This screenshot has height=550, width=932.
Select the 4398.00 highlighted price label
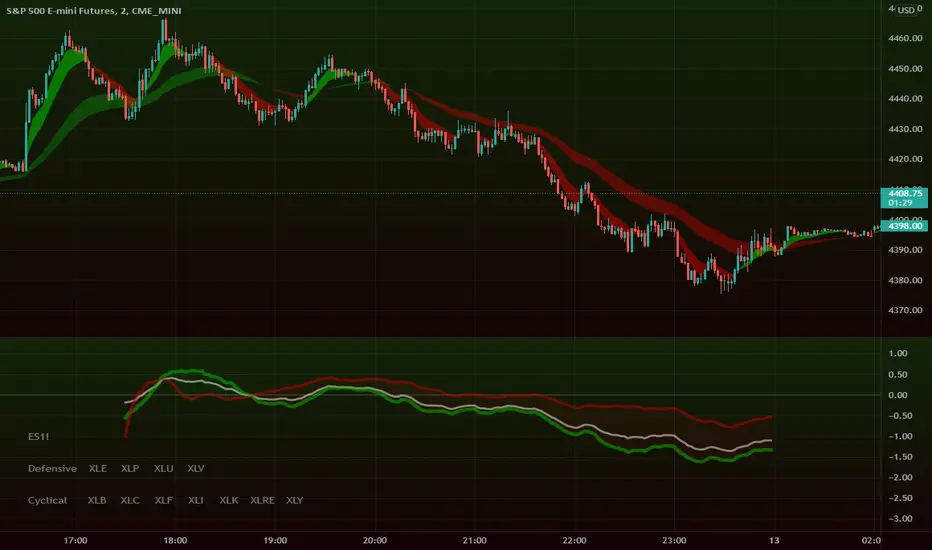point(903,226)
